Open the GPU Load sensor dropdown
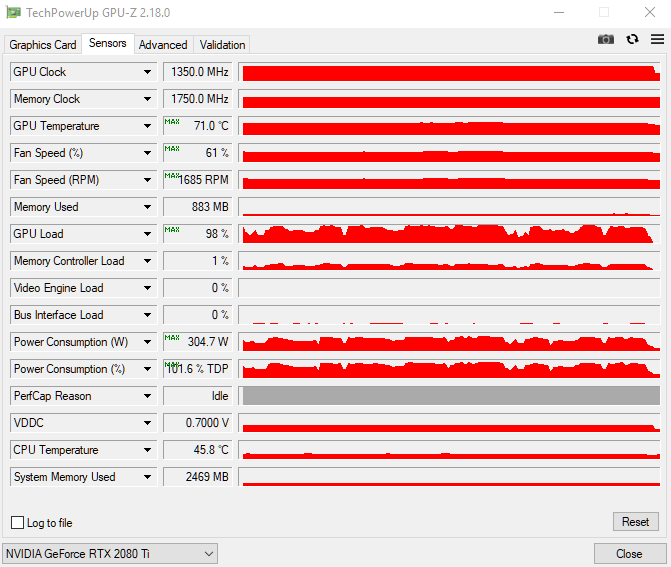Screen dimensions: 671x567 click(83, 234)
